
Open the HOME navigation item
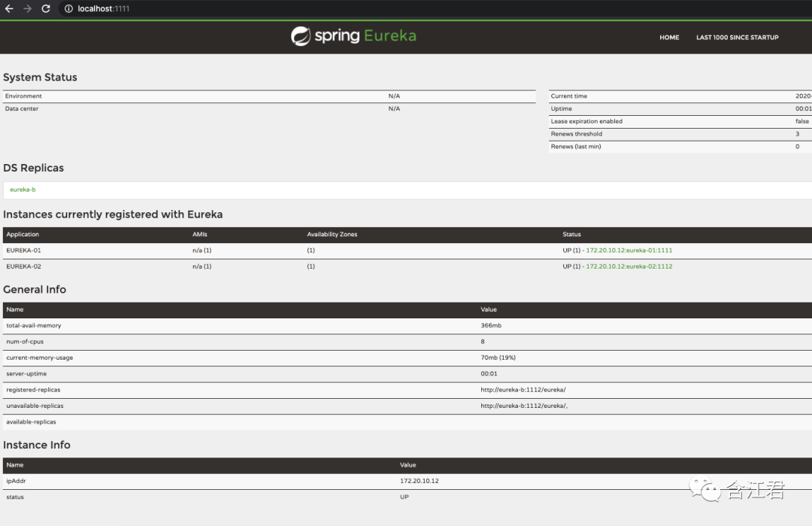669,38
